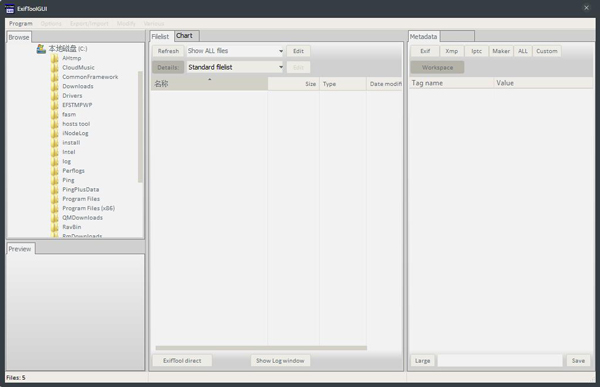Select the log folder in tree
The width and height of the screenshot is (600, 387).
67,161
